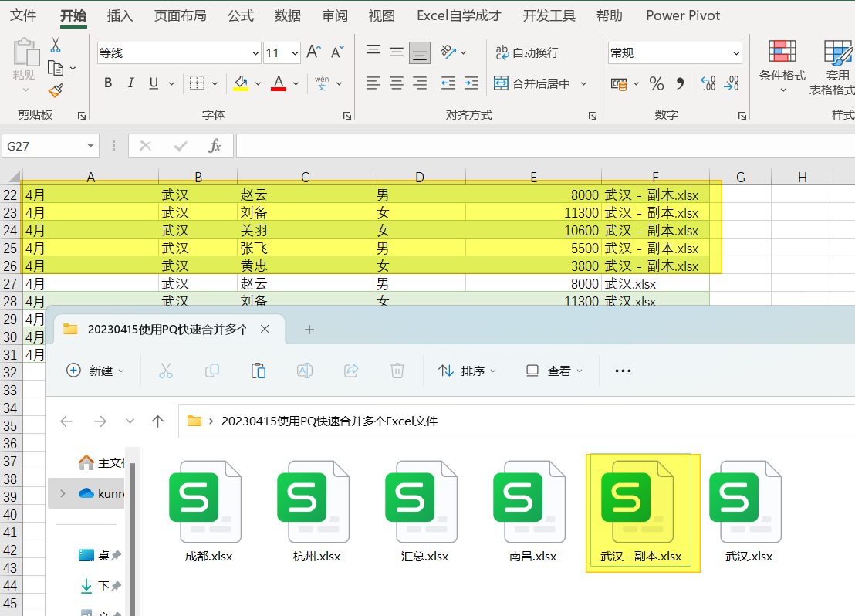
Task: Open the font name dropdown (等线)
Action: 255,53
